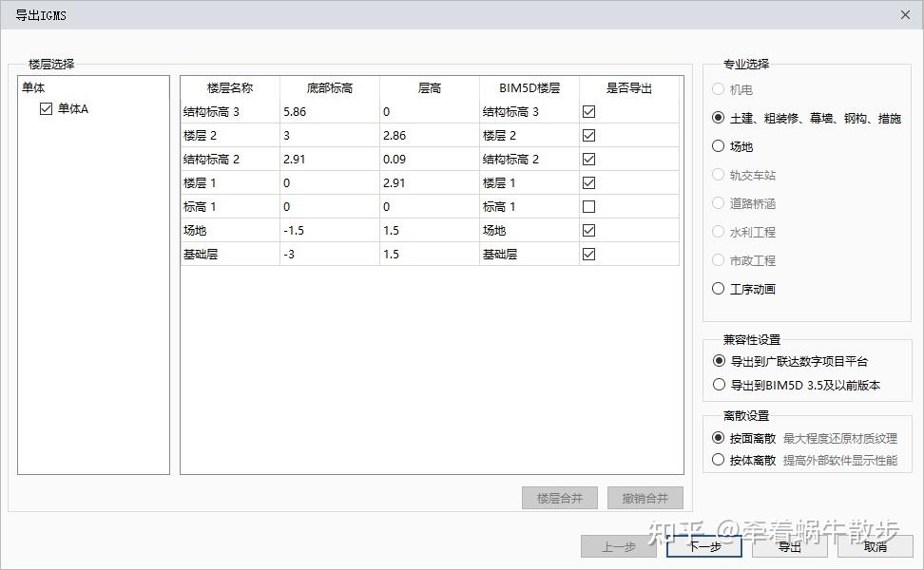Uncheck export for the 楼层 2 floor
The image size is (924, 570).
tap(589, 134)
